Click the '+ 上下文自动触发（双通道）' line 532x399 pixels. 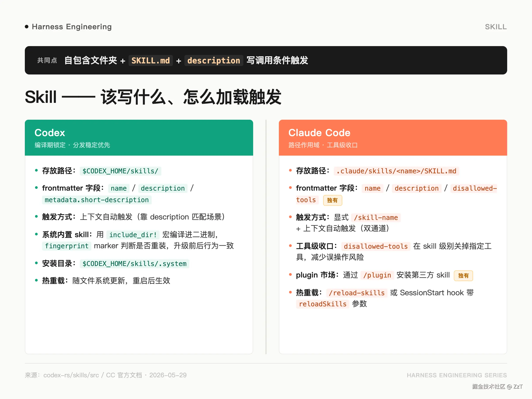pyautogui.click(x=342, y=229)
